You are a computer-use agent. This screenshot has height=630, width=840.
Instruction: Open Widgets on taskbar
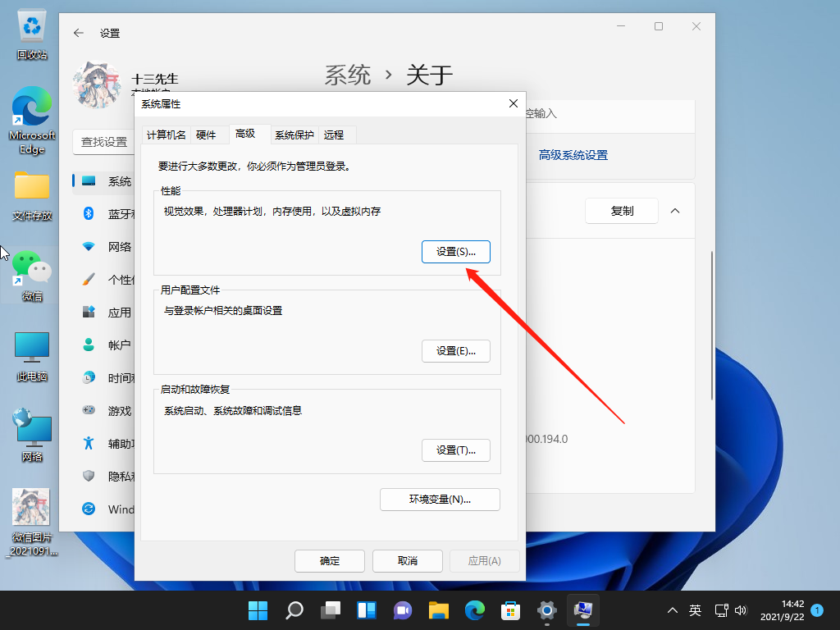pyautogui.click(x=367, y=610)
